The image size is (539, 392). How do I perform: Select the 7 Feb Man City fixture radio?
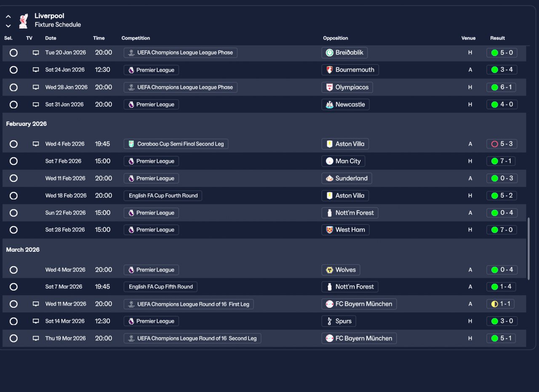[x=13, y=161]
